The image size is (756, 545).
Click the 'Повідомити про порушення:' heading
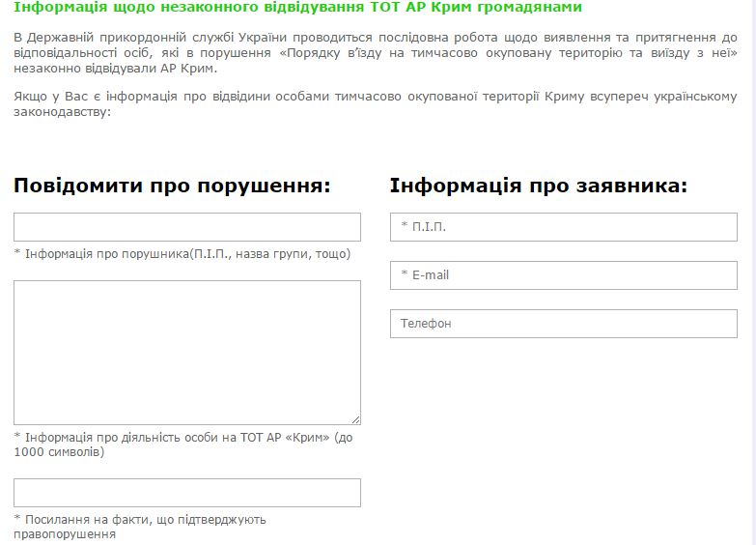coord(172,186)
